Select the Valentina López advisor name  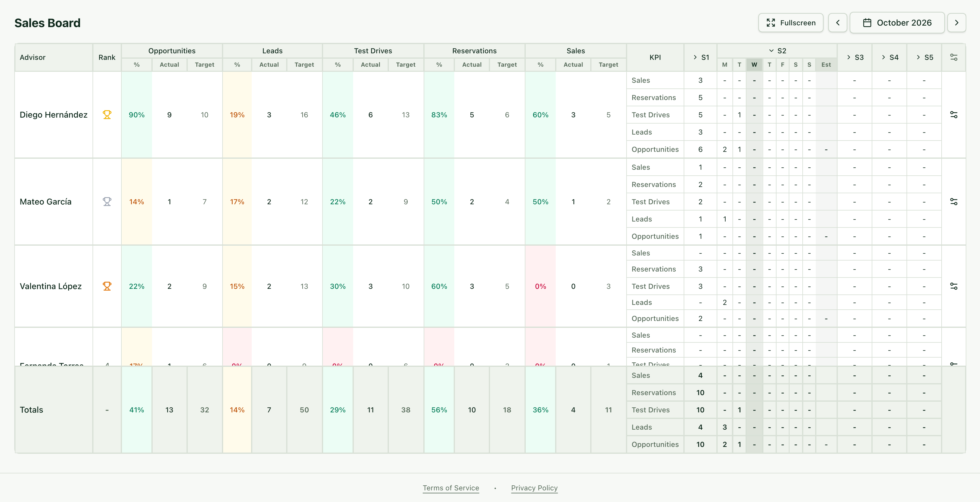tap(51, 286)
